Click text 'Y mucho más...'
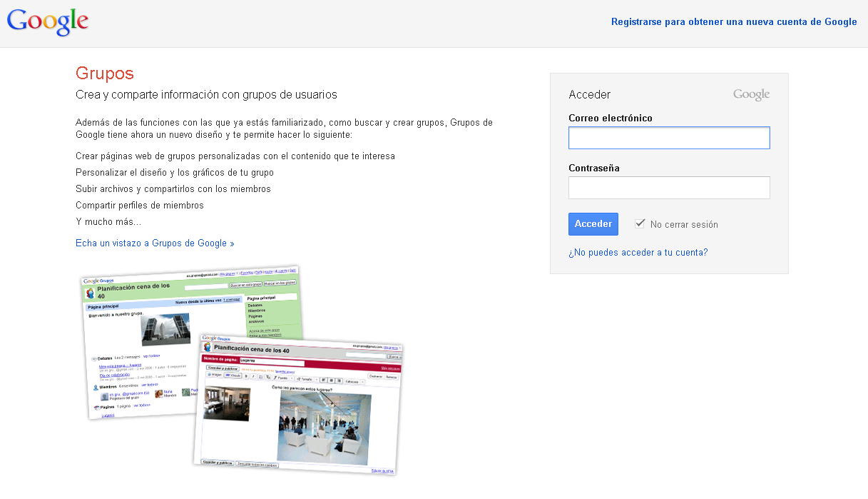868x499 pixels. pos(108,221)
